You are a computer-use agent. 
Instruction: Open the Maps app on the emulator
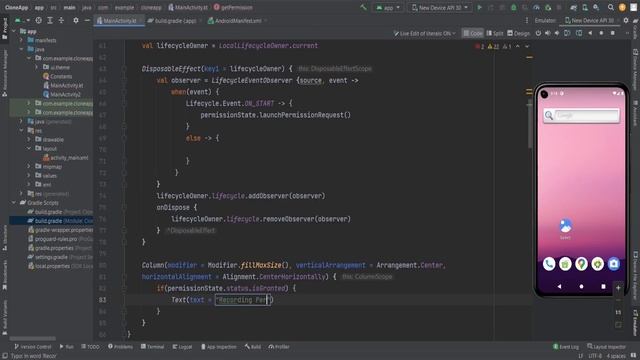coord(581,264)
